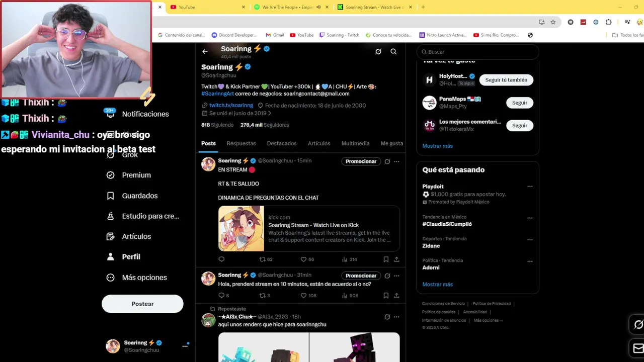Go back using the profile back arrow

click(x=205, y=51)
